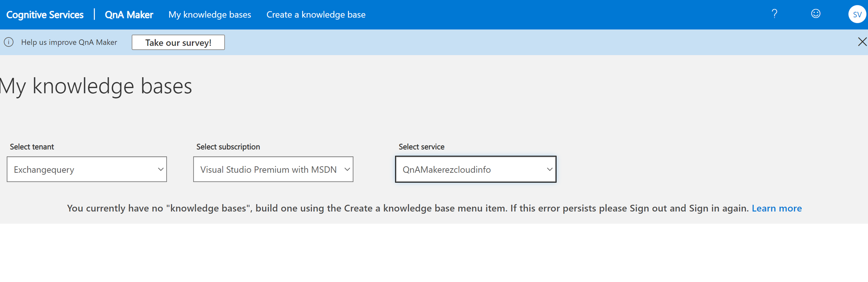Click the Help us improve QnA Maker text
The image size is (868, 282).
click(x=69, y=42)
